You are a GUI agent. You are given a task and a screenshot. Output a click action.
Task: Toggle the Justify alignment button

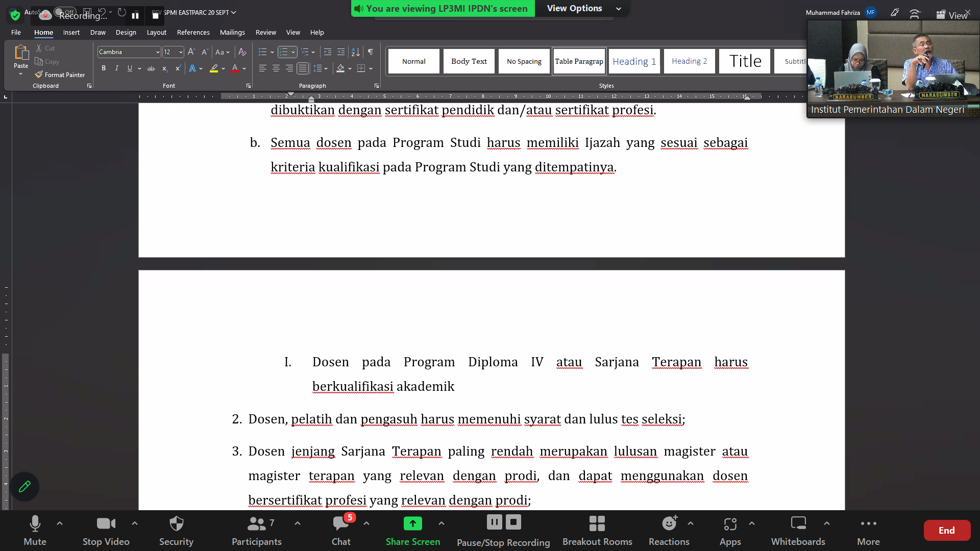coord(303,68)
